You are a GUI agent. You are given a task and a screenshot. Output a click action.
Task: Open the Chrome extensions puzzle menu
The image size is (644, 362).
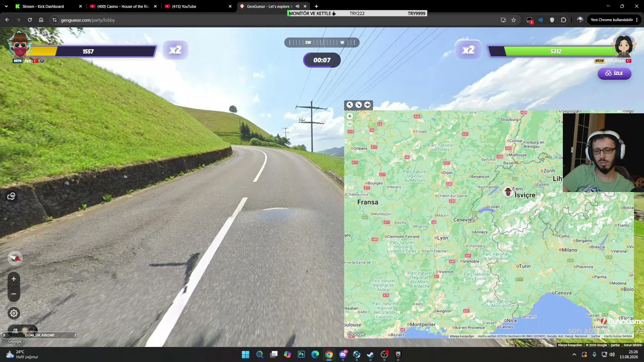click(563, 20)
